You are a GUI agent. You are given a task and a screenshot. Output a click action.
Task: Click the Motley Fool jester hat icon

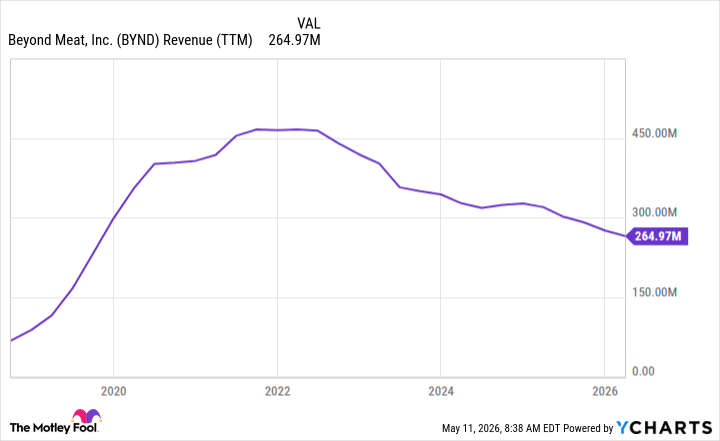(x=86, y=416)
